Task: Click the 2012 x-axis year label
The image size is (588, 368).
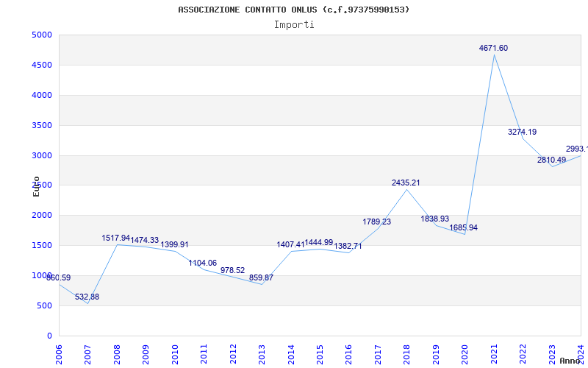Action: (232, 355)
